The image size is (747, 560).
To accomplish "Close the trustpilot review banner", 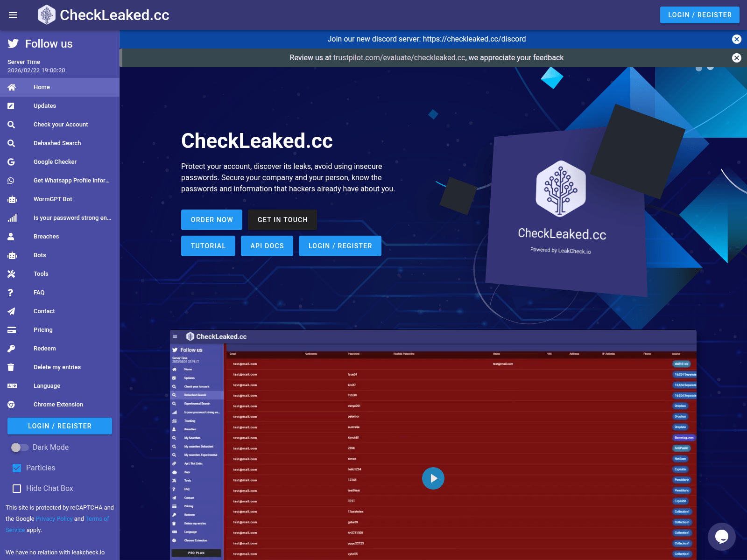I will [x=737, y=58].
